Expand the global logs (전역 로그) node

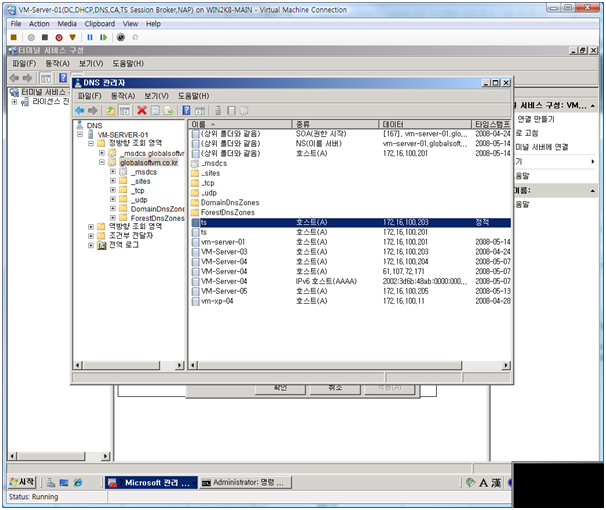[90, 245]
